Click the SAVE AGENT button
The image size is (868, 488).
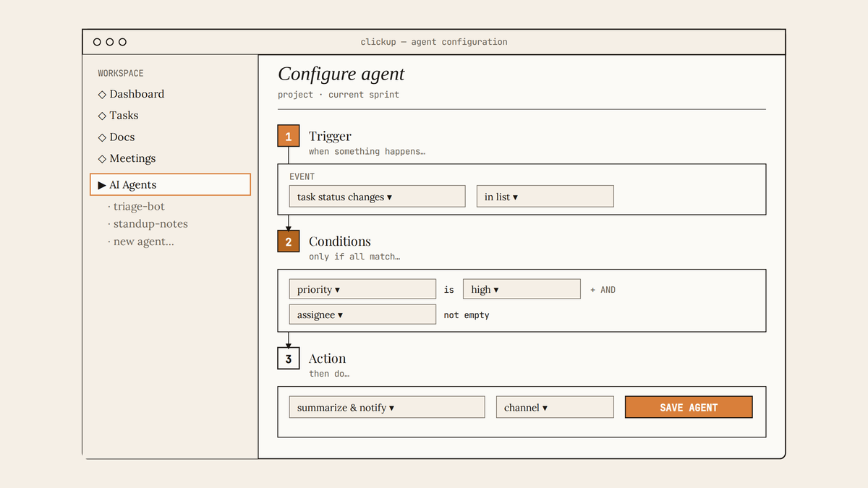click(689, 407)
